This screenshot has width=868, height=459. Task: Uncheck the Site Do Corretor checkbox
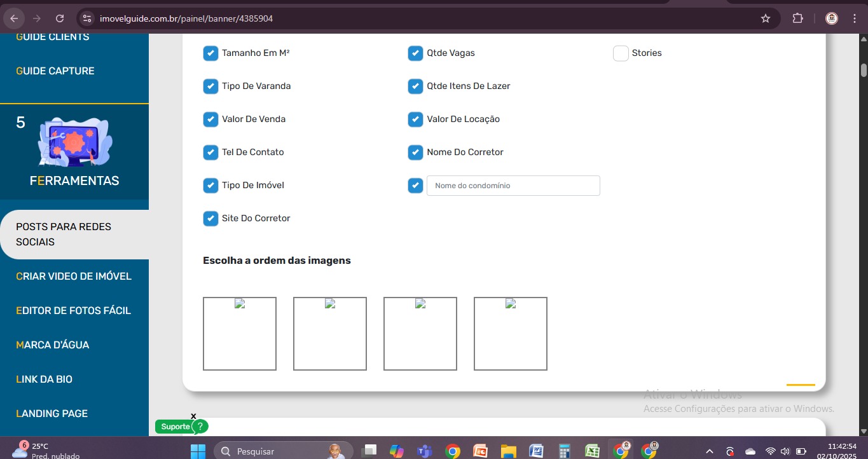[210, 219]
